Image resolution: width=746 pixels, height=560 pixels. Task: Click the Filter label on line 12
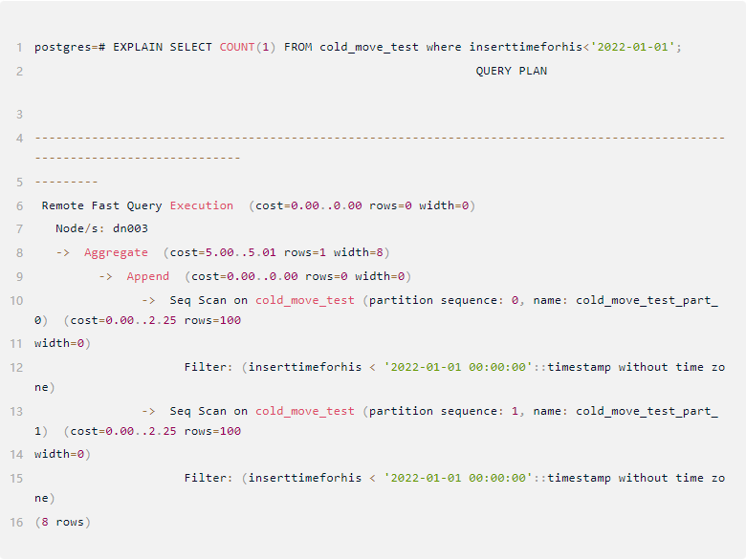[208, 367]
